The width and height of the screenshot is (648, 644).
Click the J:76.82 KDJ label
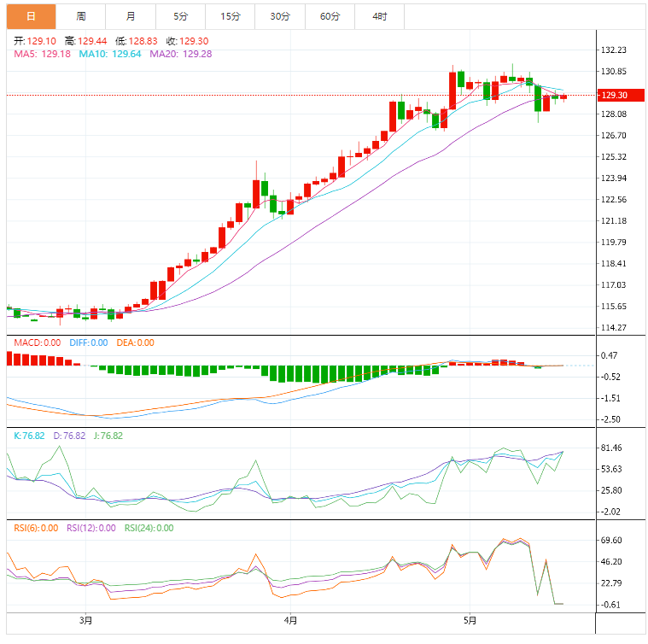pos(108,436)
